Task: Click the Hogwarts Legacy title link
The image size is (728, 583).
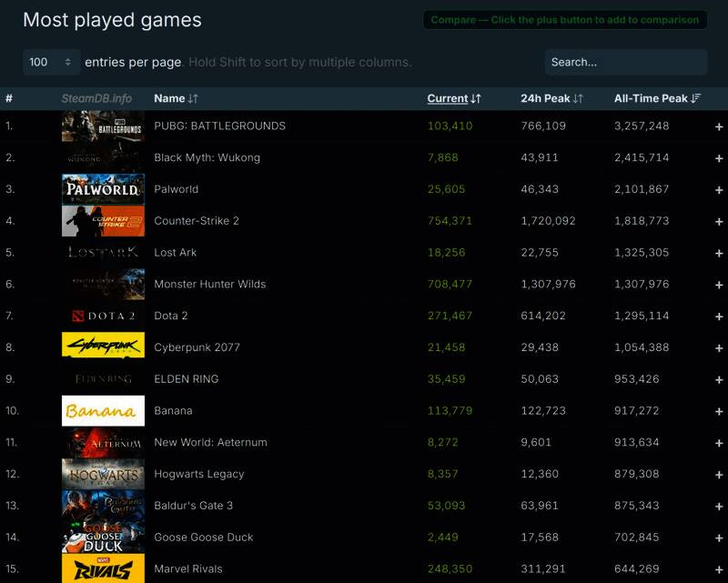Action: pyautogui.click(x=198, y=474)
